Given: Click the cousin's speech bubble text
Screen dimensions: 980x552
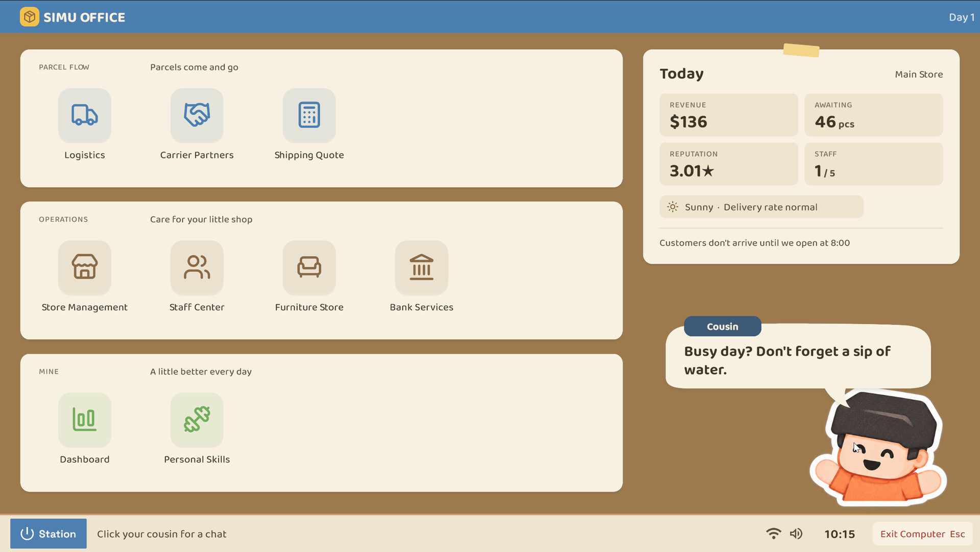Looking at the screenshot, I should (x=787, y=360).
